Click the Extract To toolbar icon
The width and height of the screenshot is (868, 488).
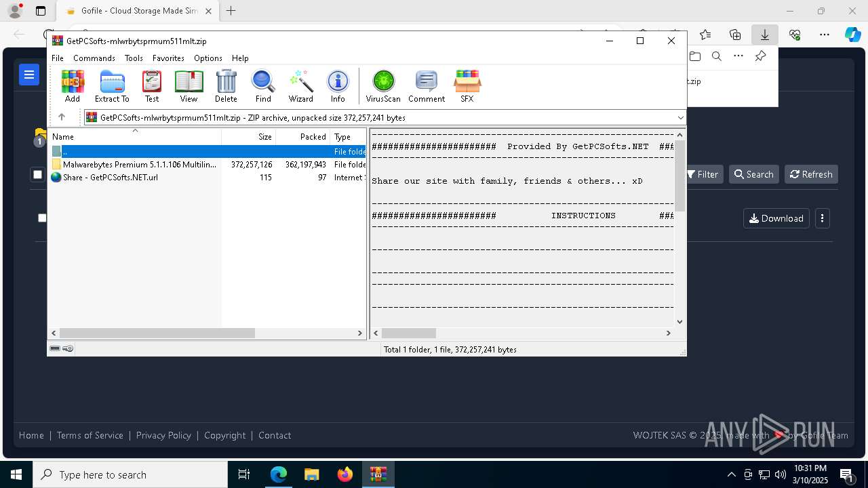coord(112,87)
